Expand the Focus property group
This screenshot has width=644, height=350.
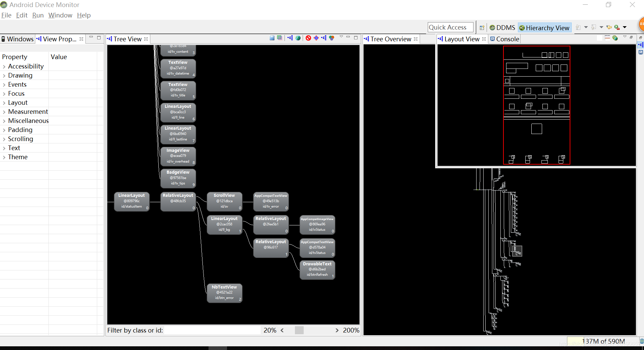[x=4, y=94]
